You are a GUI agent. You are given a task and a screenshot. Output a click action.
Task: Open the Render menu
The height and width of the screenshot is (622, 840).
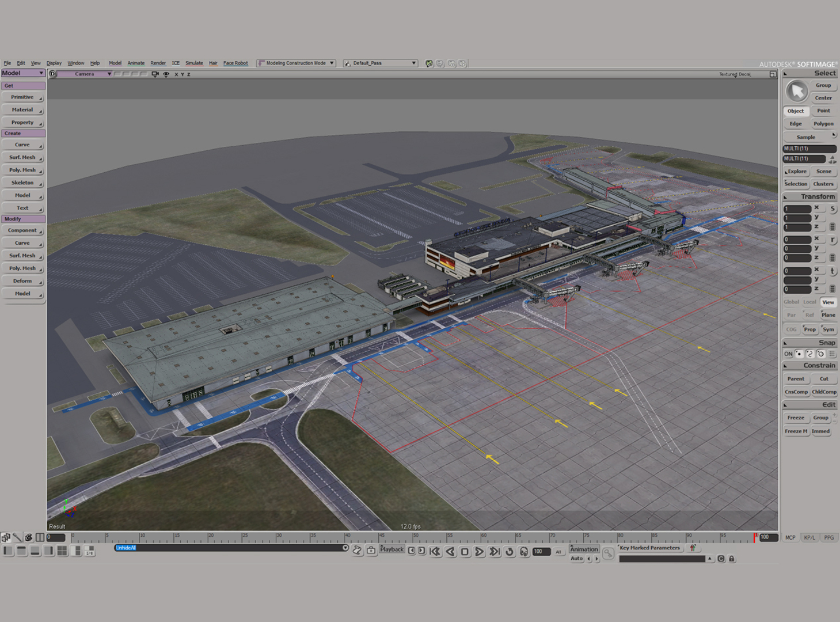tap(158, 63)
